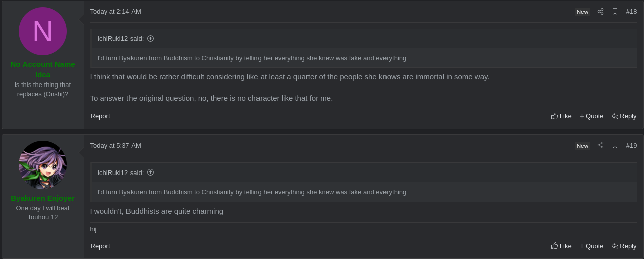
Task: Like the post by No Account Name Idea
Action: coord(561,116)
